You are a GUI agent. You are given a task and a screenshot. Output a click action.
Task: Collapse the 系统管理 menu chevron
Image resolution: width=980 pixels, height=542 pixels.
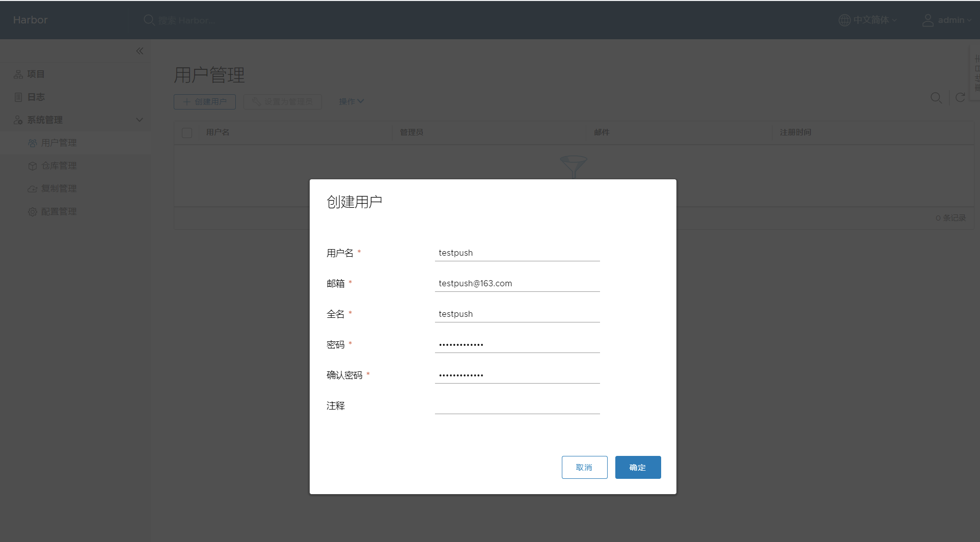click(x=139, y=120)
